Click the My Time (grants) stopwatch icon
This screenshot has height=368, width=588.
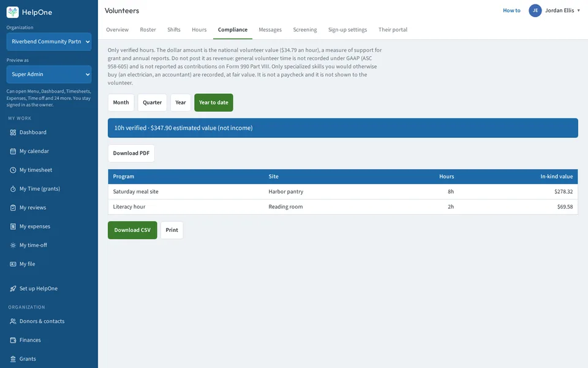click(x=13, y=189)
